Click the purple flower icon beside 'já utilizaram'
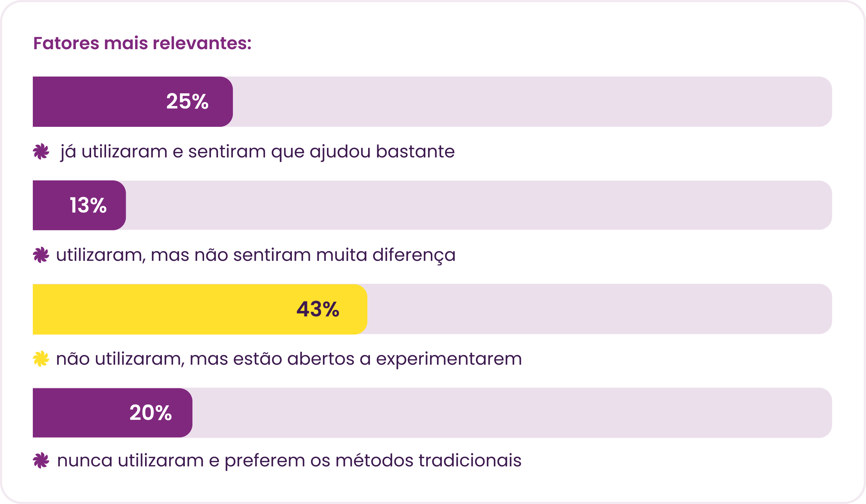 click(x=41, y=152)
